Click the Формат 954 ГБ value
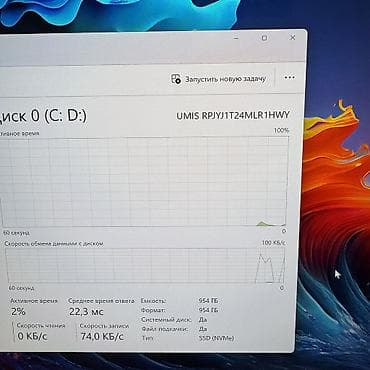 [208, 310]
